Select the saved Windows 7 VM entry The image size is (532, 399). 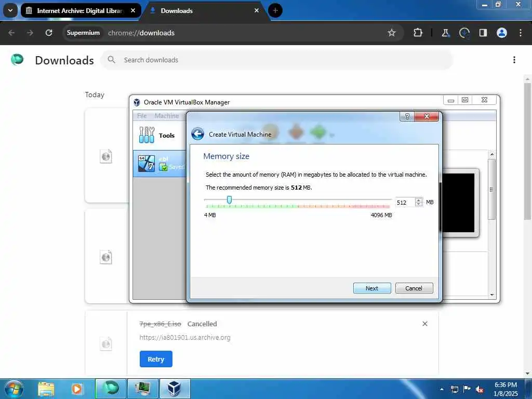(159, 164)
